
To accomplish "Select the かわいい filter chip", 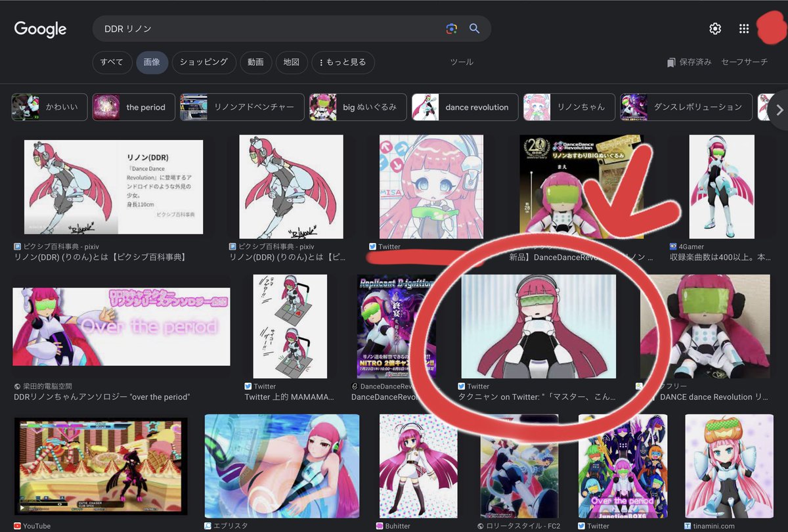I will coord(49,107).
